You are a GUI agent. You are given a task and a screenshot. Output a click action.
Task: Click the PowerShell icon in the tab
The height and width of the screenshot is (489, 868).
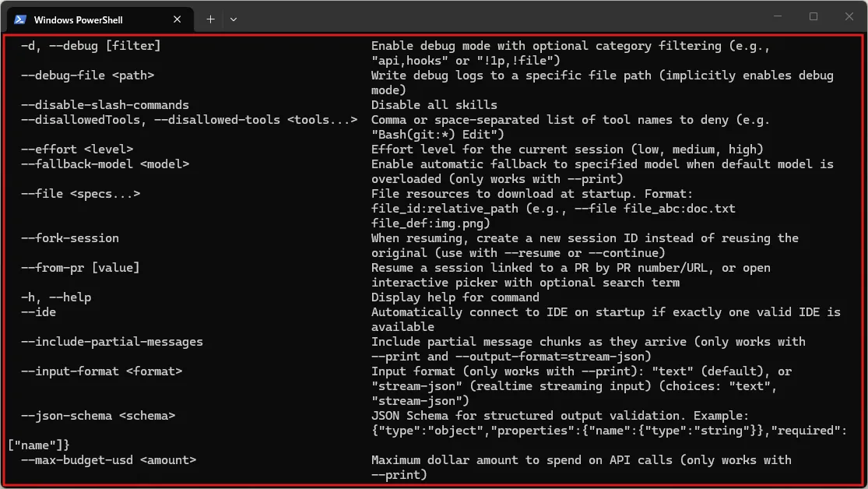click(x=20, y=19)
